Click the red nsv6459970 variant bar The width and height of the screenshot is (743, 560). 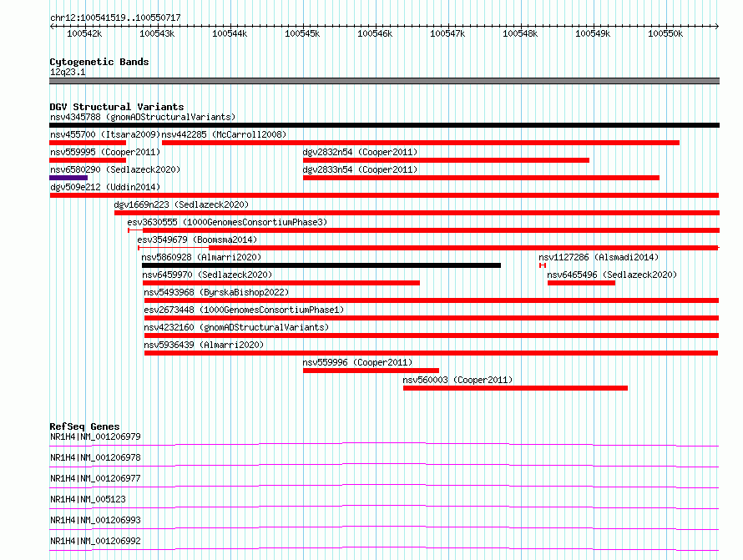(x=281, y=283)
